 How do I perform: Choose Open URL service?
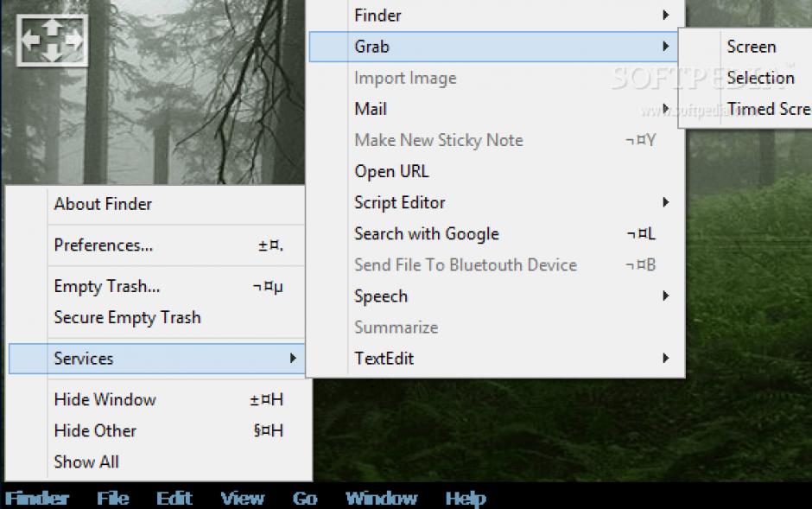(x=493, y=171)
